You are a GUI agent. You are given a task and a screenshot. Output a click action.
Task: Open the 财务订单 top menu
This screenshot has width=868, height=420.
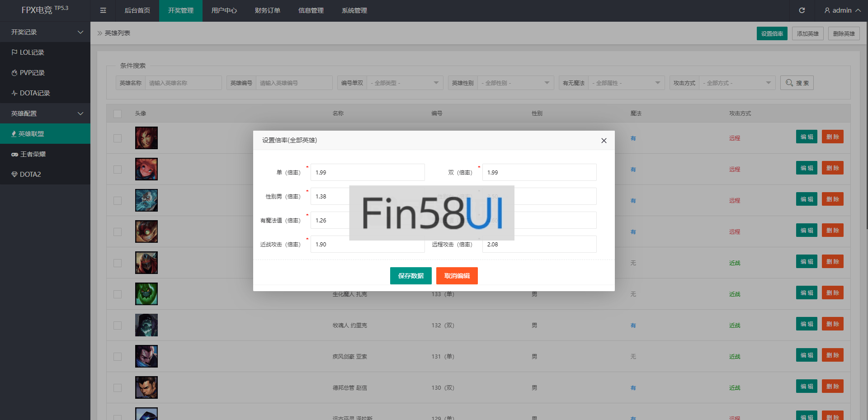coord(267,10)
